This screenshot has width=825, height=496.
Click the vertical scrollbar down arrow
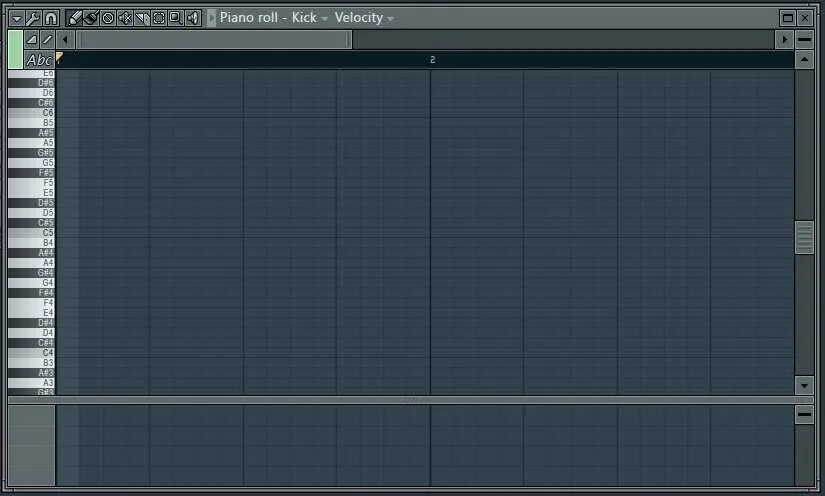804,386
